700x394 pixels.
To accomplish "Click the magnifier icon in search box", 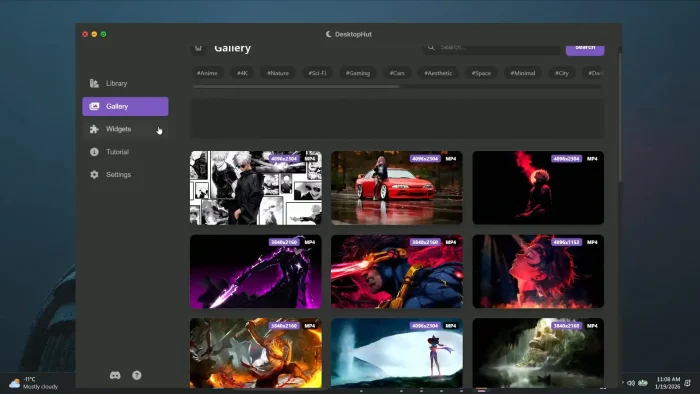I will click(x=431, y=47).
